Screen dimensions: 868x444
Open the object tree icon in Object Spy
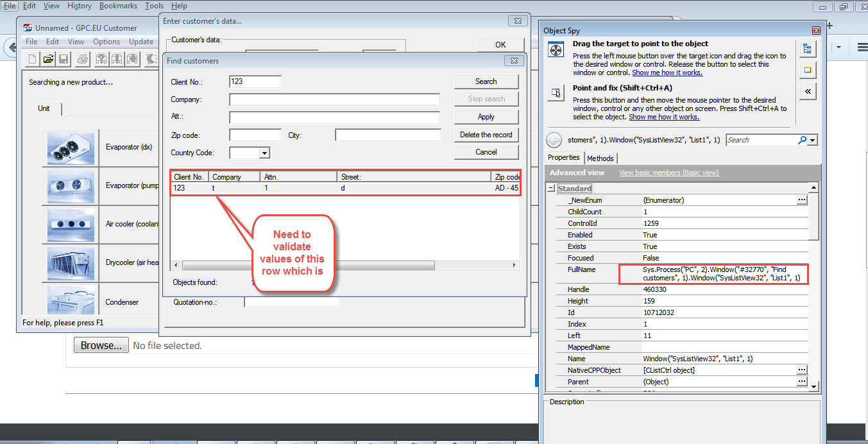click(x=808, y=48)
